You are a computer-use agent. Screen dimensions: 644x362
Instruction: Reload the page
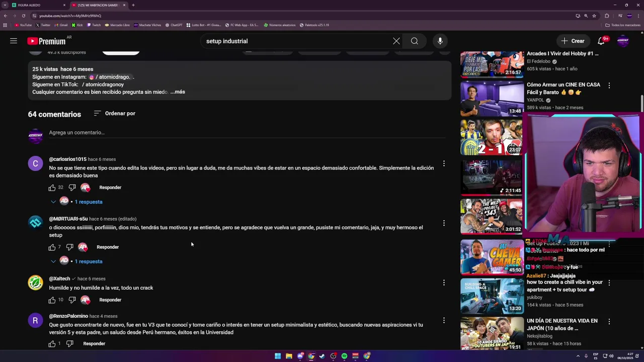point(25,16)
